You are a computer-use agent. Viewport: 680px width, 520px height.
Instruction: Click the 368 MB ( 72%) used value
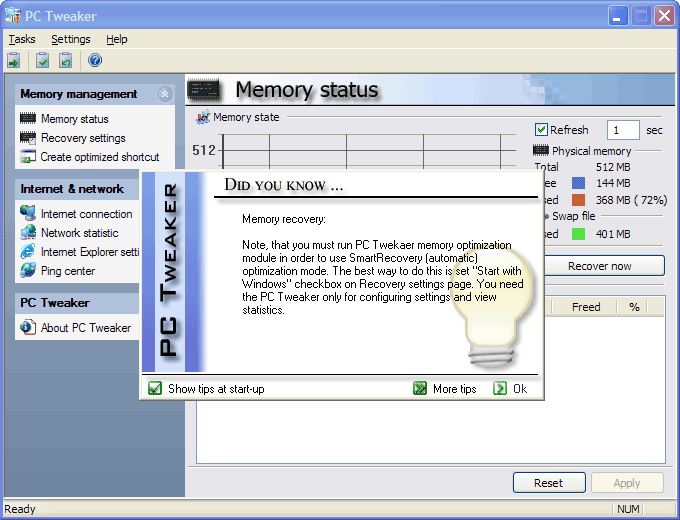631,200
